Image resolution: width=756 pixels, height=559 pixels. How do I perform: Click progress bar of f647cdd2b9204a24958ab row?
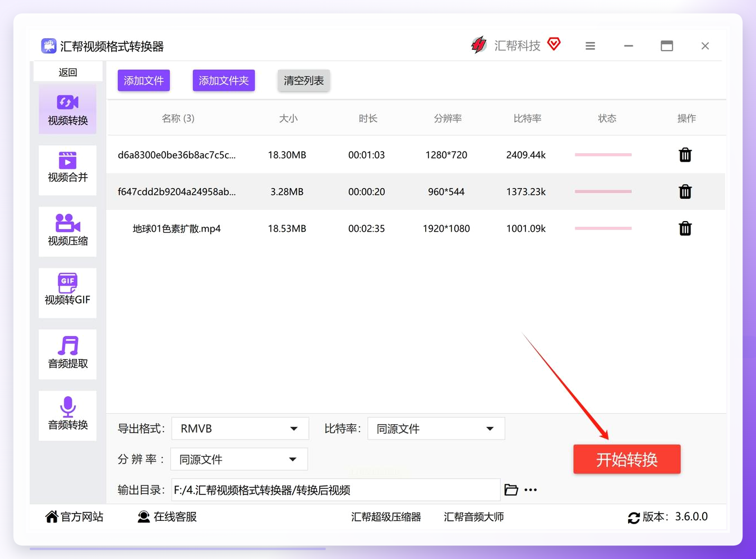[603, 191]
